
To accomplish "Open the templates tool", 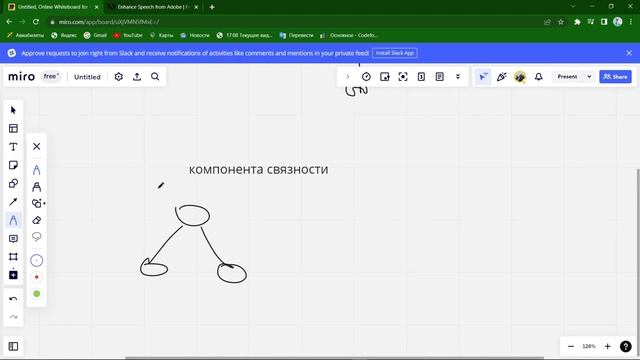I will (13, 129).
